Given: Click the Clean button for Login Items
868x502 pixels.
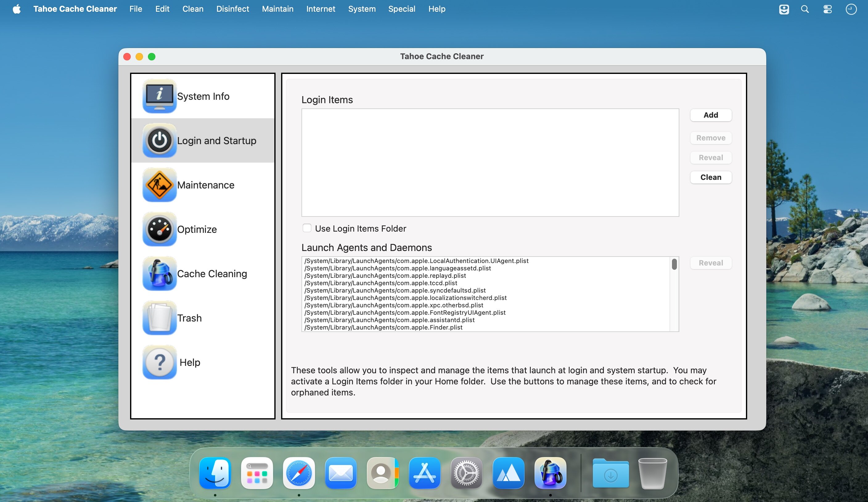Looking at the screenshot, I should point(711,177).
